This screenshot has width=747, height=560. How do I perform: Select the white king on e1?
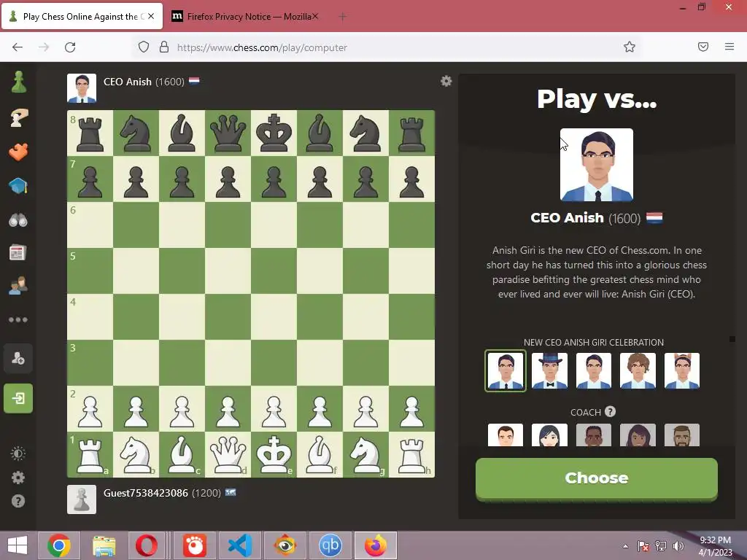pos(274,454)
